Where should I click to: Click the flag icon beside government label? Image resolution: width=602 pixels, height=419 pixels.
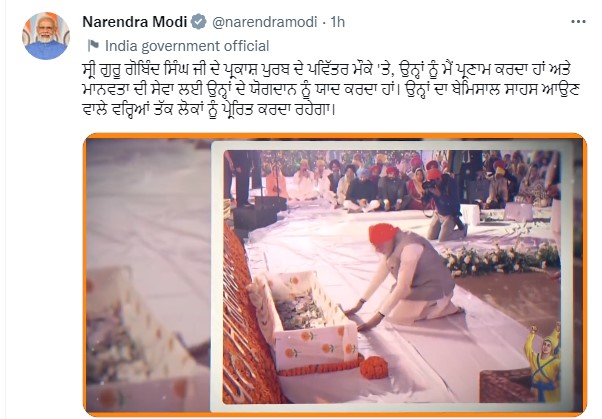point(93,45)
